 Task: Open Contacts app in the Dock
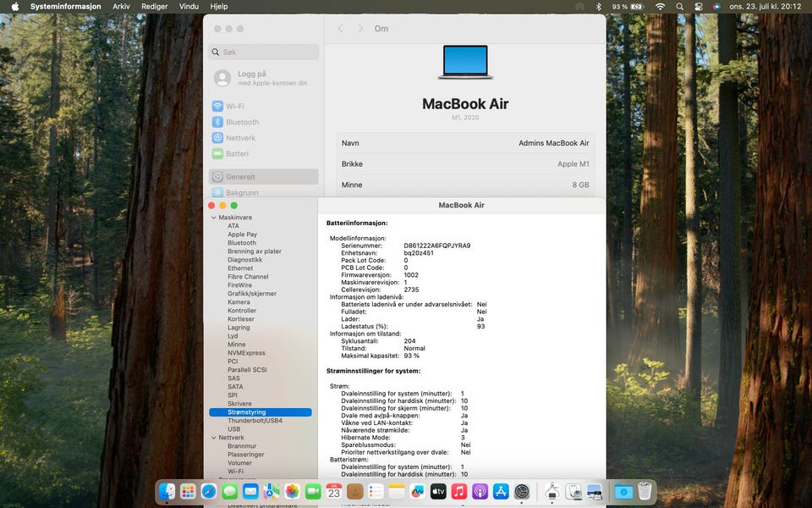[x=354, y=491]
